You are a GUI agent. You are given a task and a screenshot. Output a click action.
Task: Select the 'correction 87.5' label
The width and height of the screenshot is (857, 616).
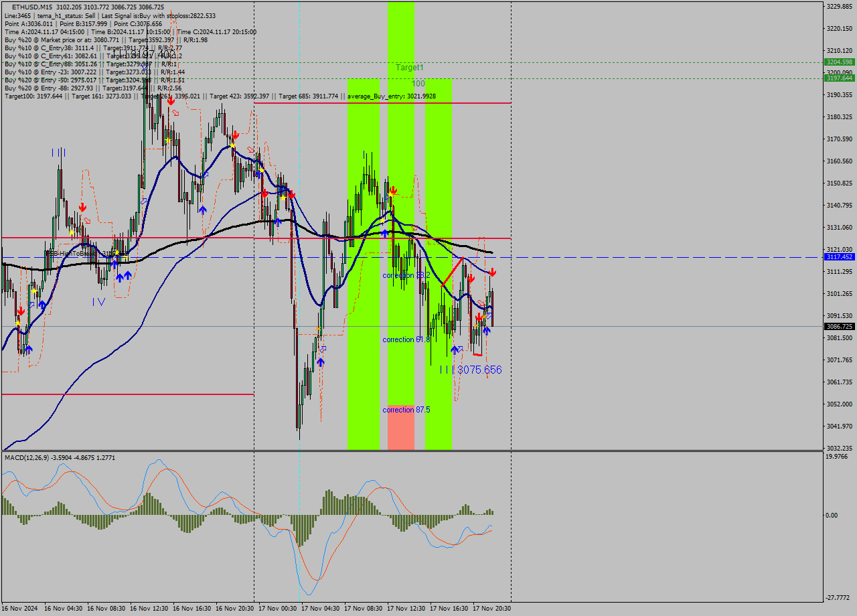coord(406,409)
